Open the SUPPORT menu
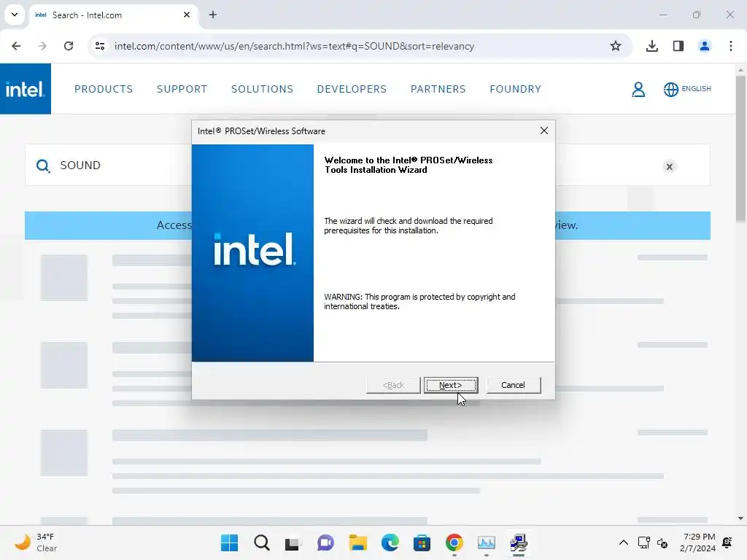 coord(182,89)
